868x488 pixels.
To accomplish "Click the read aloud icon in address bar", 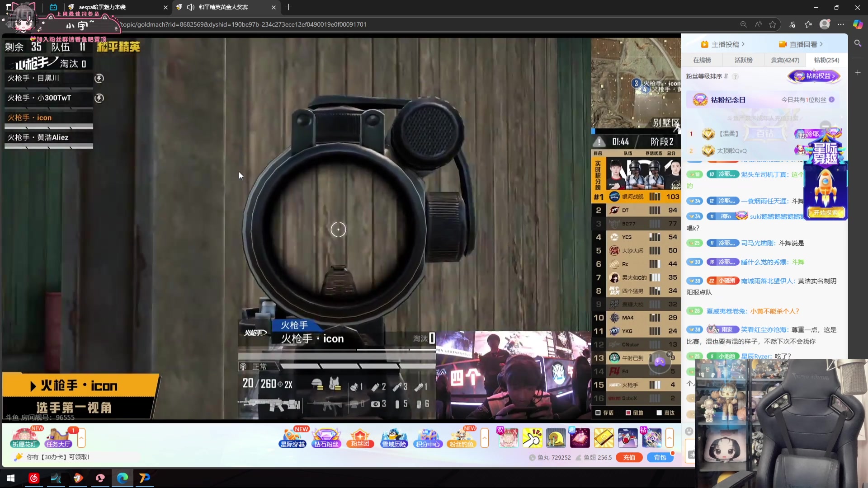I will click(x=758, y=24).
